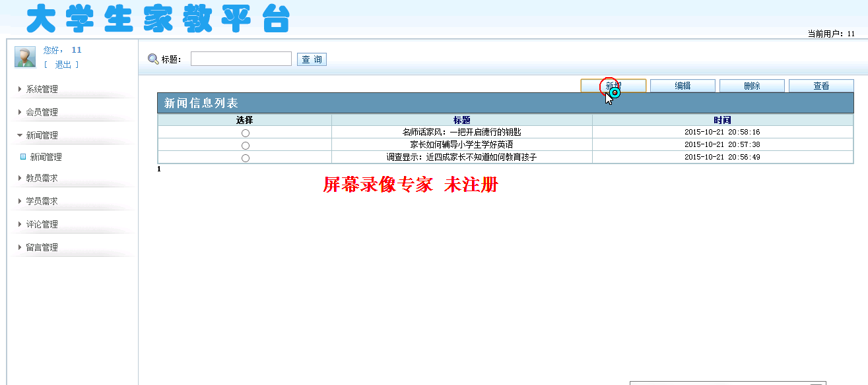Click the square bullet icon beside 新闻管理 submenu
This screenshot has height=385, width=868.
click(x=23, y=157)
